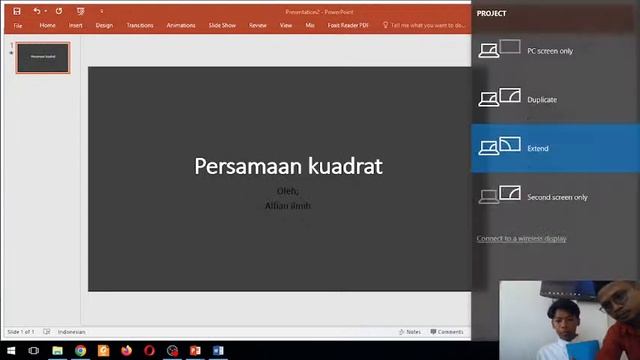
Task: Open the Animations ribbon tab
Action: pyautogui.click(x=181, y=25)
